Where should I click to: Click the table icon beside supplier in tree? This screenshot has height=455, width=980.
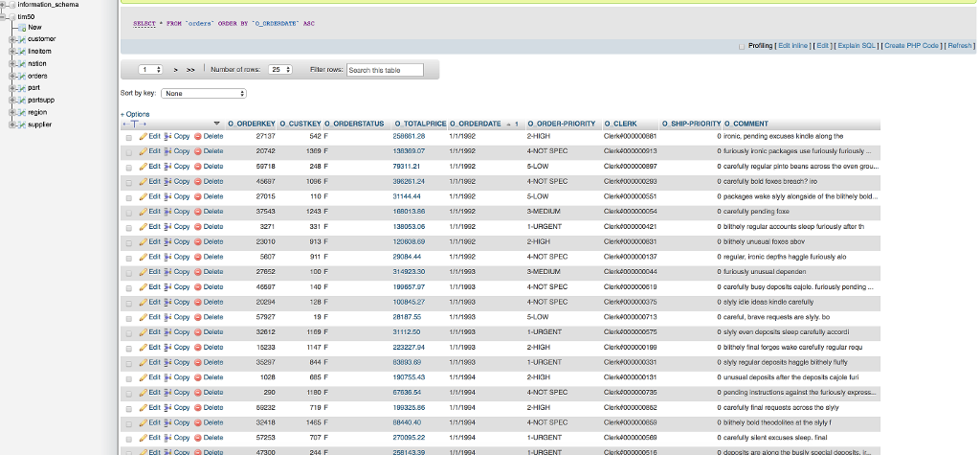click(x=22, y=125)
